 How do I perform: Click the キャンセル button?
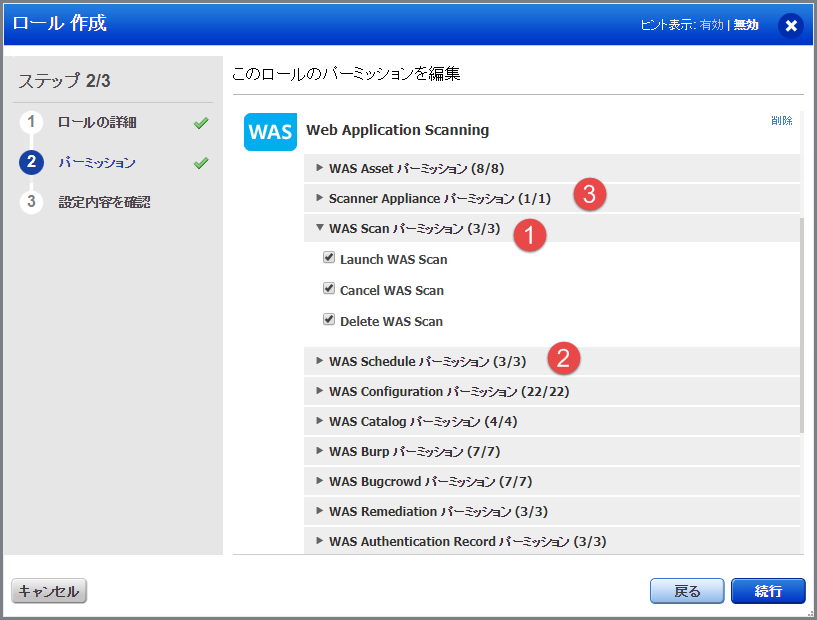click(x=49, y=591)
